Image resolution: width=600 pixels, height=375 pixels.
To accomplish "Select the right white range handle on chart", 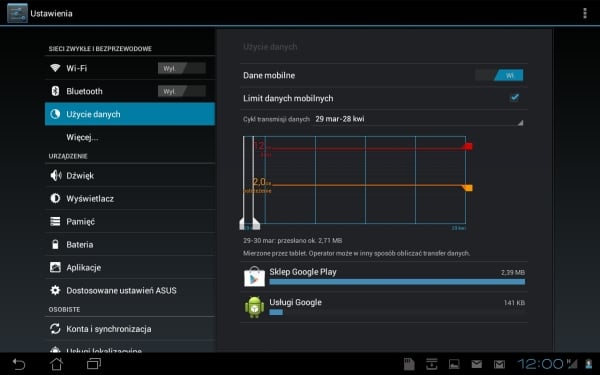I will click(255, 224).
